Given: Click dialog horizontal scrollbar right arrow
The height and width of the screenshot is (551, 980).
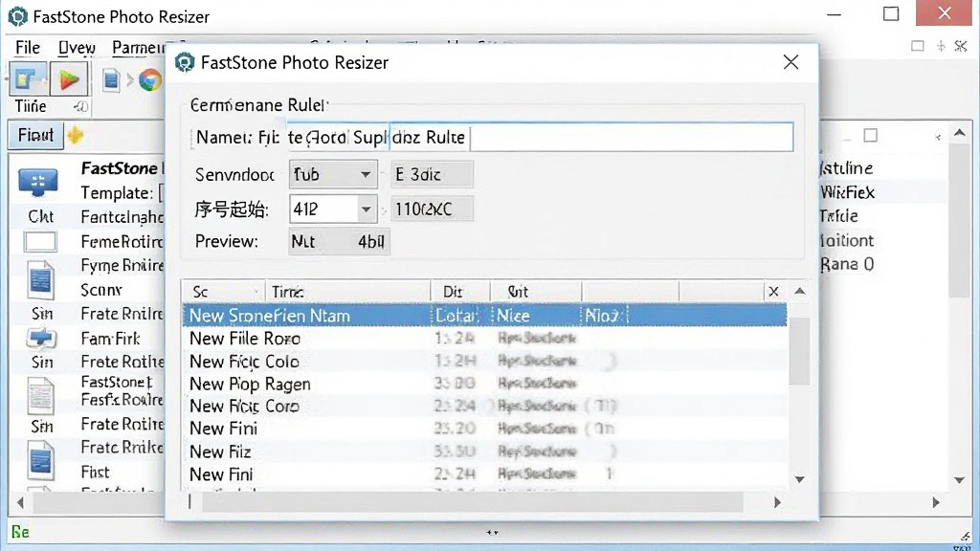Looking at the screenshot, I should point(777,502).
